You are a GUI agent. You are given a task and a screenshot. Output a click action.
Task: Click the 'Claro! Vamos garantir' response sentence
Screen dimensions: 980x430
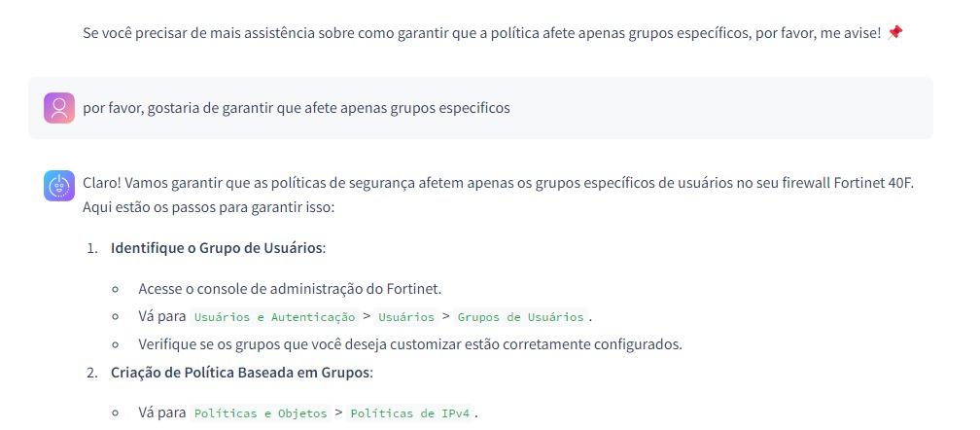coord(498,183)
